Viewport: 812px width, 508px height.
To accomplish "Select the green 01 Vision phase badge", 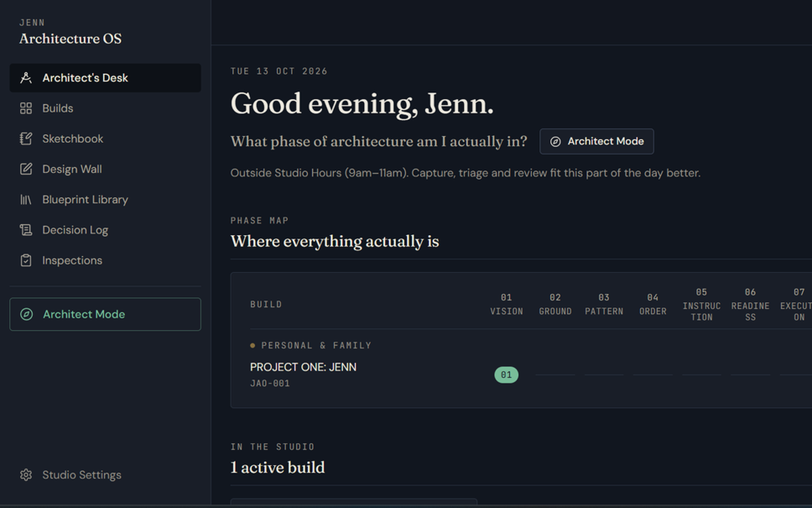I will 506,375.
